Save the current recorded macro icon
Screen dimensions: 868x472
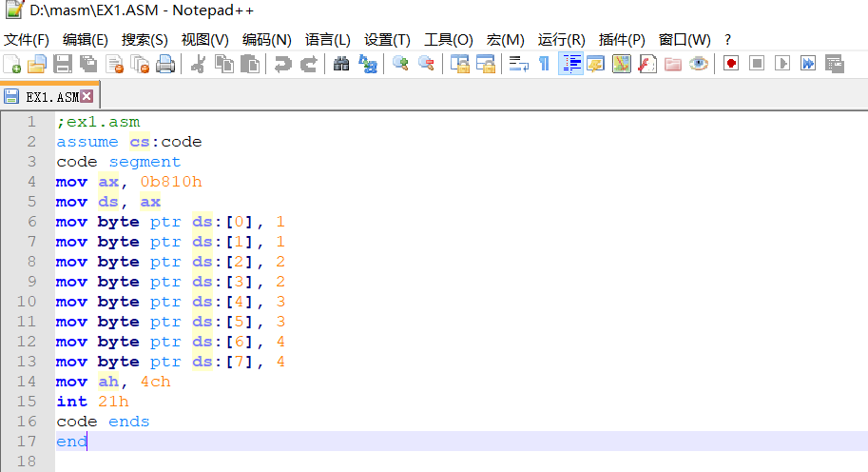(x=834, y=65)
